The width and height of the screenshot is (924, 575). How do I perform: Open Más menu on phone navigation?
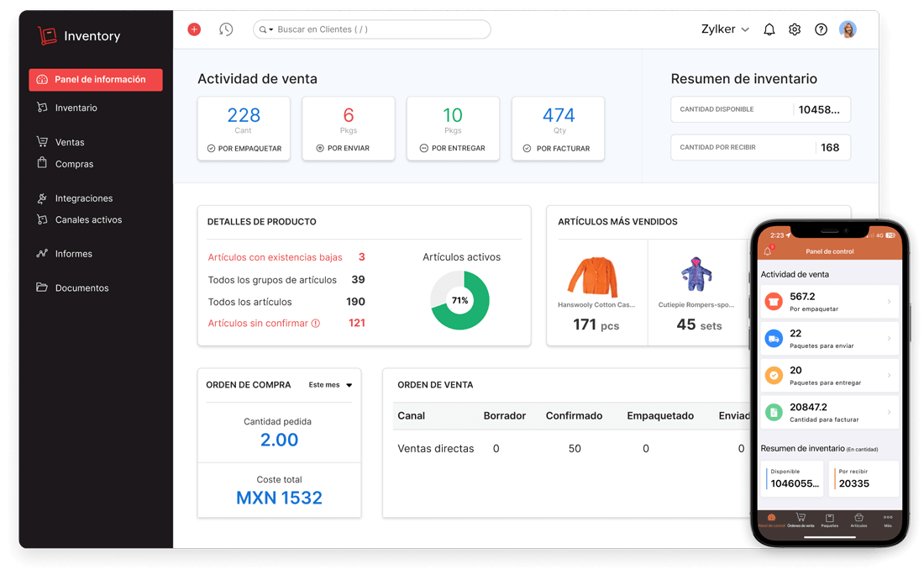pos(889,517)
